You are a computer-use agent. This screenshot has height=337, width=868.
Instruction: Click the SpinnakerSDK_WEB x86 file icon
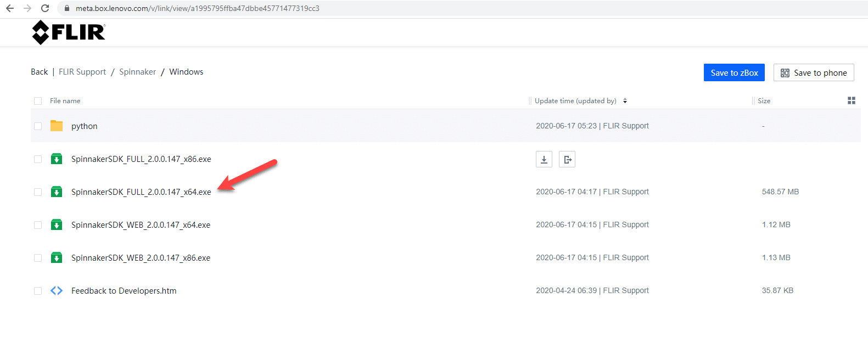pyautogui.click(x=57, y=257)
